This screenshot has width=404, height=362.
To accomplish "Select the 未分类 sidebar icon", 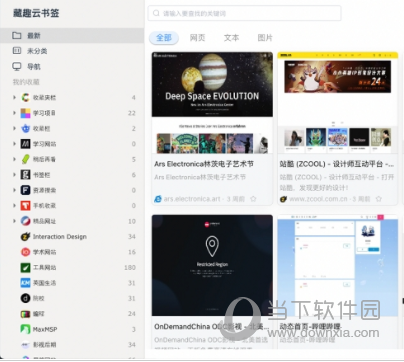I will pyautogui.click(x=17, y=51).
